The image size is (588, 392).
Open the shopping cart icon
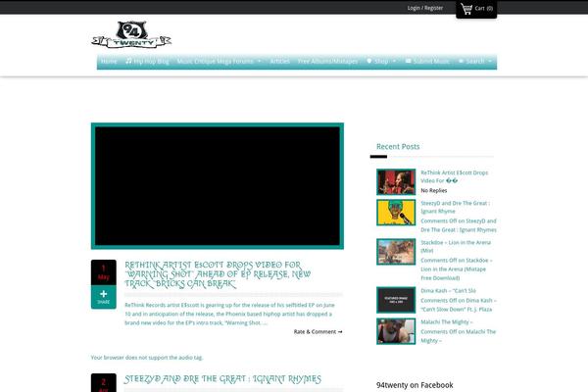[466, 9]
